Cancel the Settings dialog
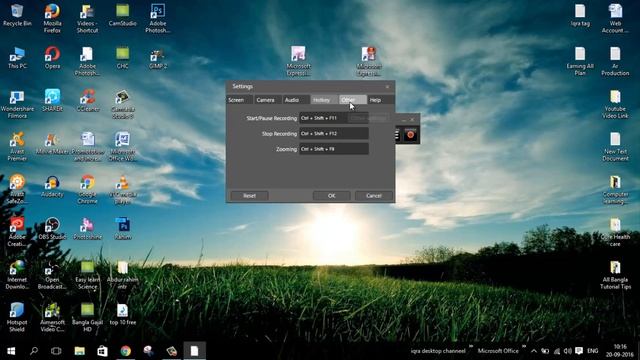This screenshot has height=360, width=640. 373,196
